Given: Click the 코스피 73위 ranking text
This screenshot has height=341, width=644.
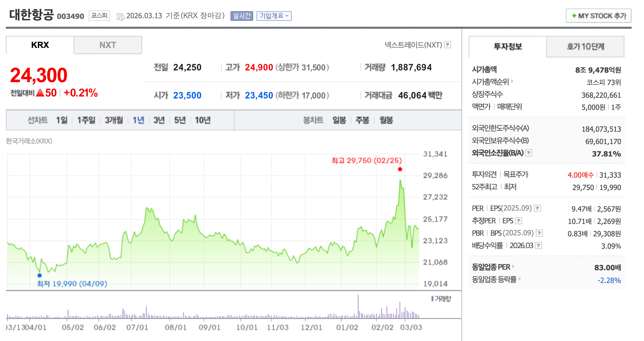Looking at the screenshot, I should coord(604,82).
